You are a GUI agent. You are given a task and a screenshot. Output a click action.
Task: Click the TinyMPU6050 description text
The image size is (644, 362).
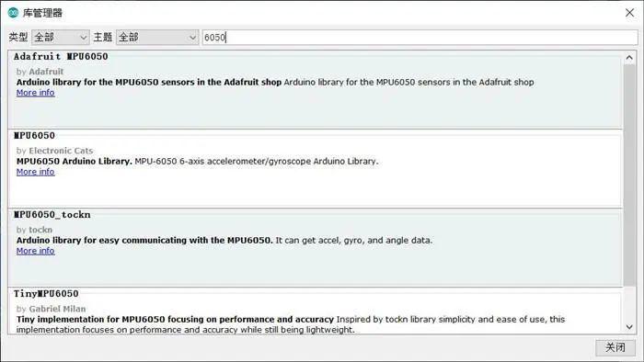(291, 324)
